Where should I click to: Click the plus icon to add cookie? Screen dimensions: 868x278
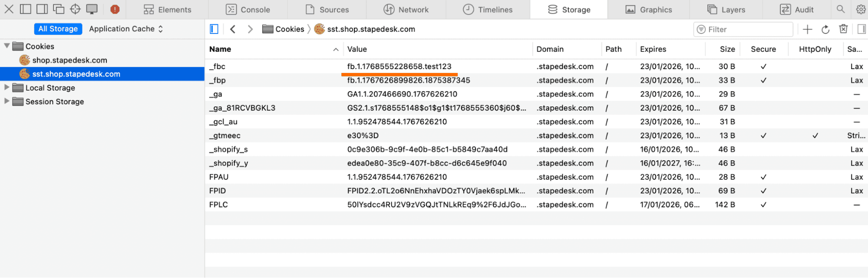807,29
